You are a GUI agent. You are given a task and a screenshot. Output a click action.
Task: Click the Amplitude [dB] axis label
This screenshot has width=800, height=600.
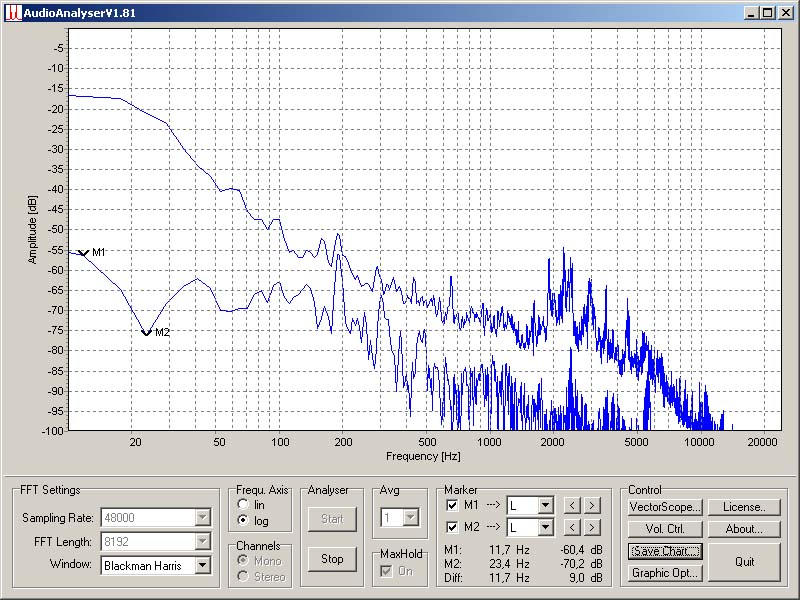click(33, 229)
